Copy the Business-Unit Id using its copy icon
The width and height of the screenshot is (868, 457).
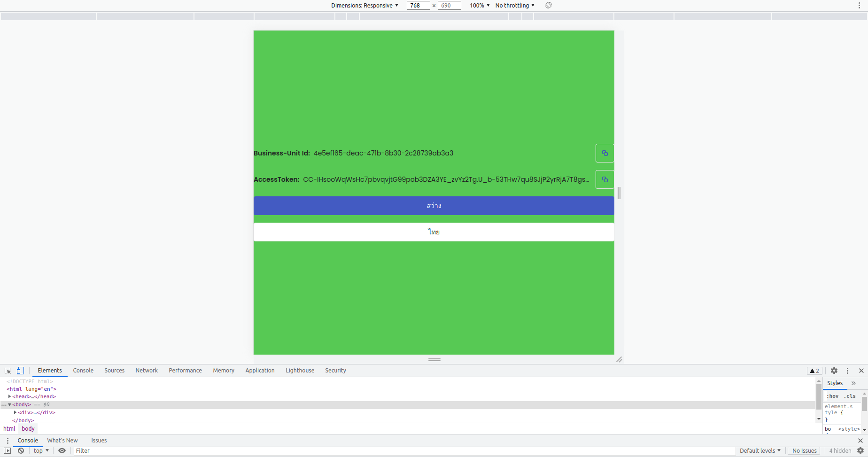(604, 153)
